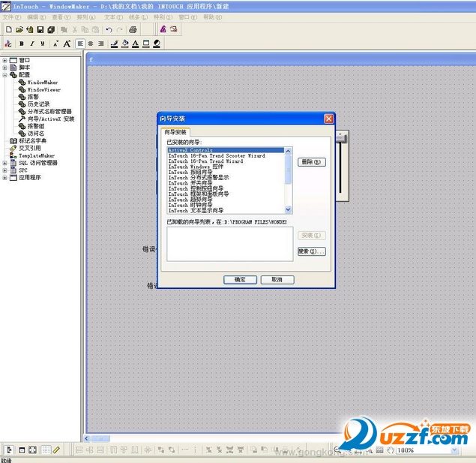The width and height of the screenshot is (476, 463).
Task: Click the Open Window folder icon
Action: [19, 29]
